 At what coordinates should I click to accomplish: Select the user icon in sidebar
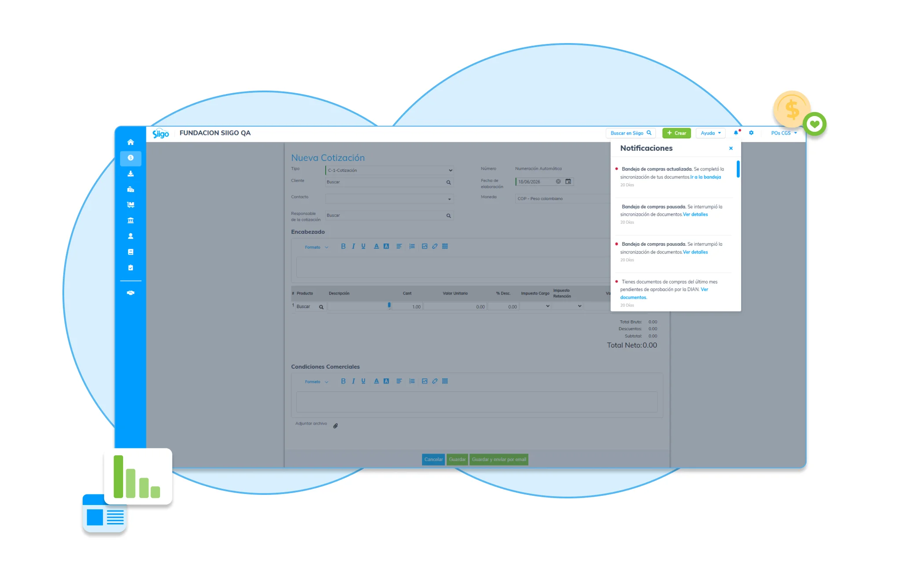pyautogui.click(x=131, y=236)
